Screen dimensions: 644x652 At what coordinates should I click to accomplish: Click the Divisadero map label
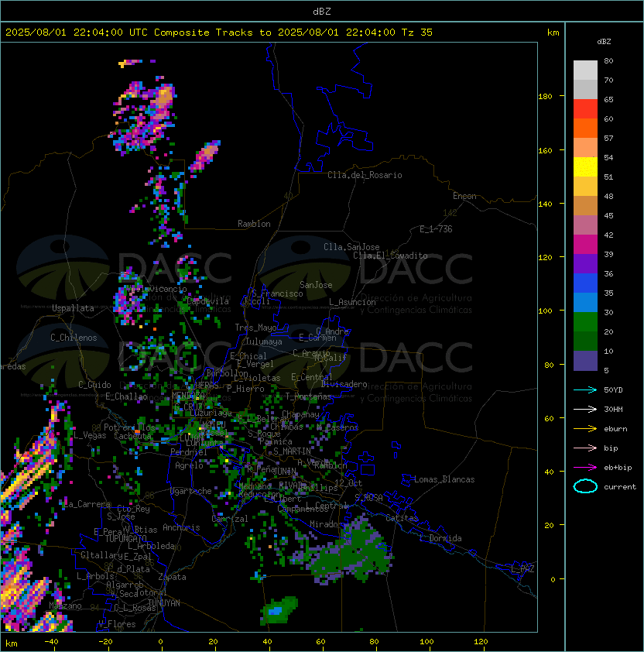tap(344, 384)
